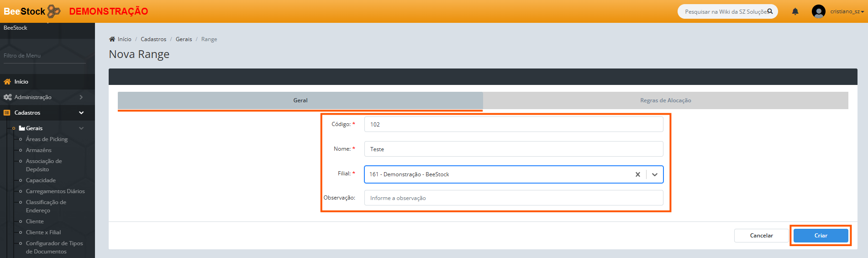Select the Geral tab
Viewport: 868px width, 258px height.
pos(300,100)
